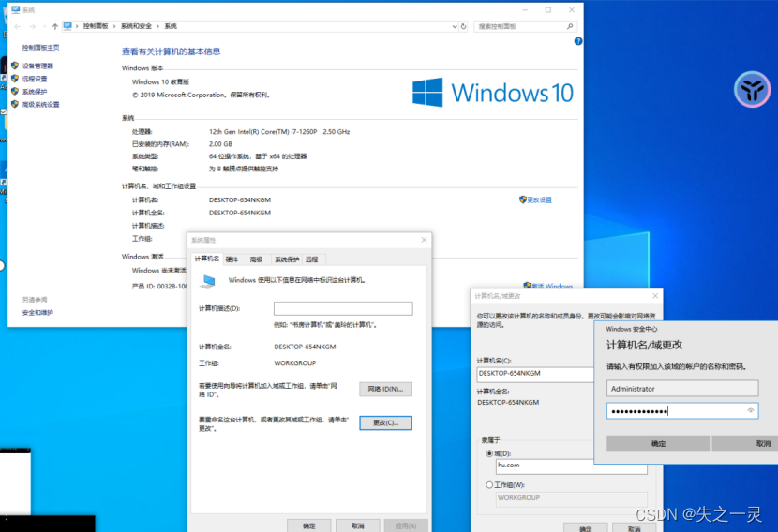The height and width of the screenshot is (532, 778).
Task: Click OK in System Properties dialog
Action: (308, 525)
